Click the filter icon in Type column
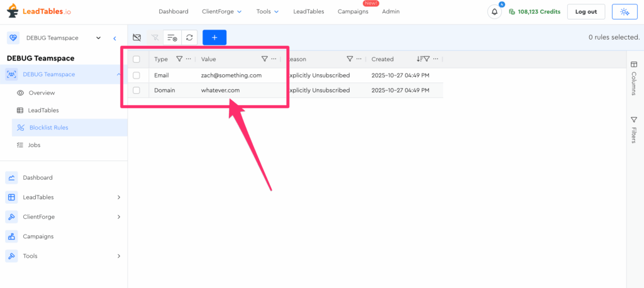The width and height of the screenshot is (644, 288). click(179, 59)
